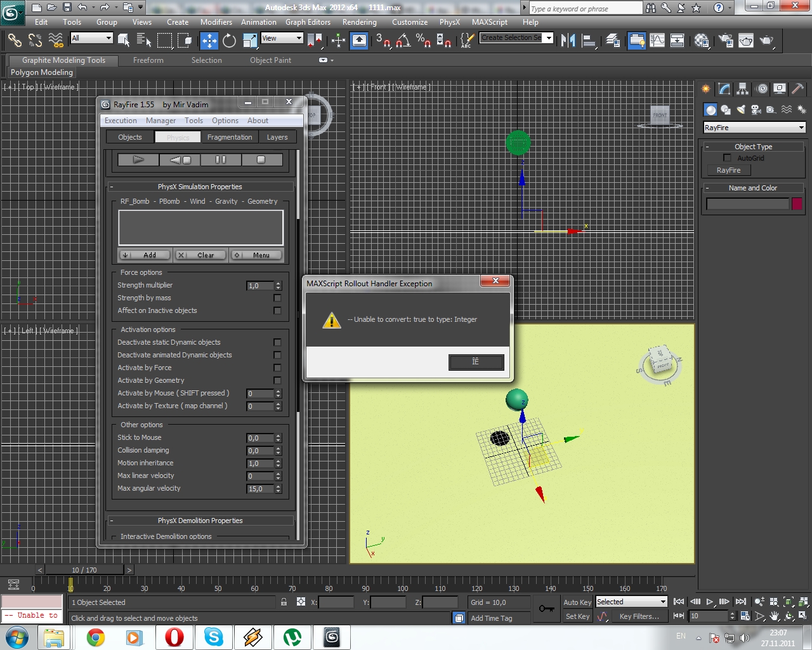Image resolution: width=812 pixels, height=650 pixels.
Task: Click the object color swatch
Action: pyautogui.click(x=797, y=204)
